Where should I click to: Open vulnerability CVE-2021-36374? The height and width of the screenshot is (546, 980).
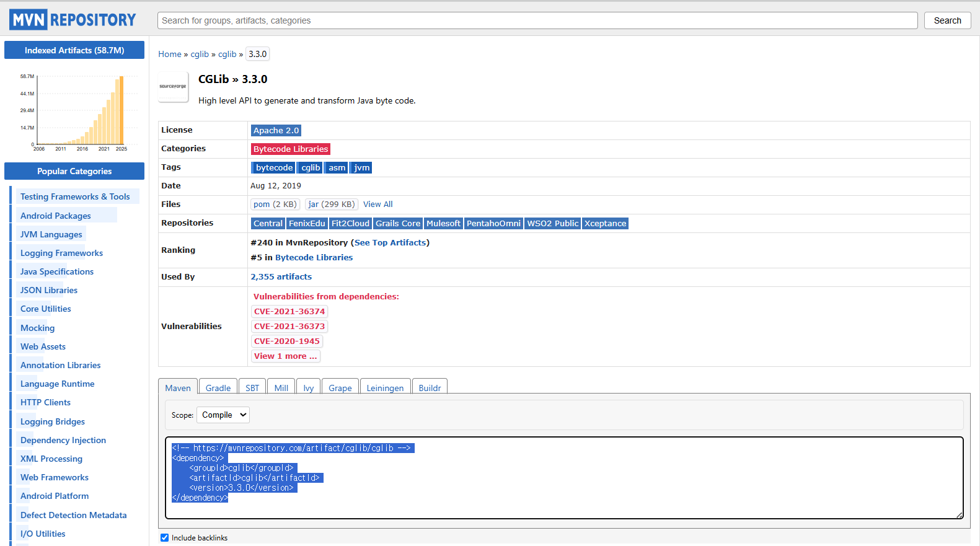[x=289, y=312]
